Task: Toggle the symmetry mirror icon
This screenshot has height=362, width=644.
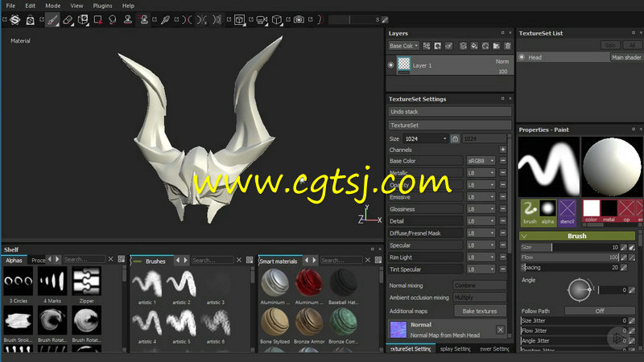Action: click(188, 19)
